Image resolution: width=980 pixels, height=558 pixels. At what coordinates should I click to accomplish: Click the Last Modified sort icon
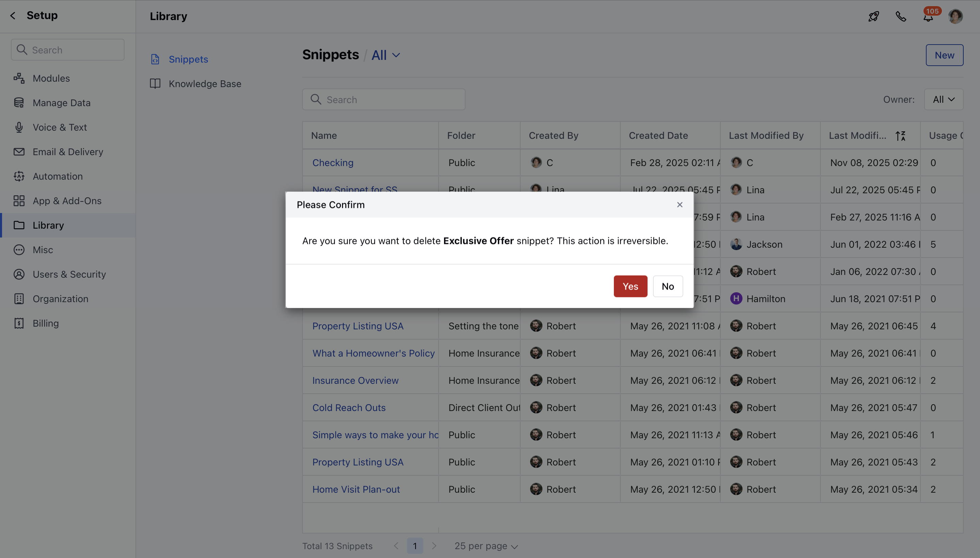(x=900, y=136)
